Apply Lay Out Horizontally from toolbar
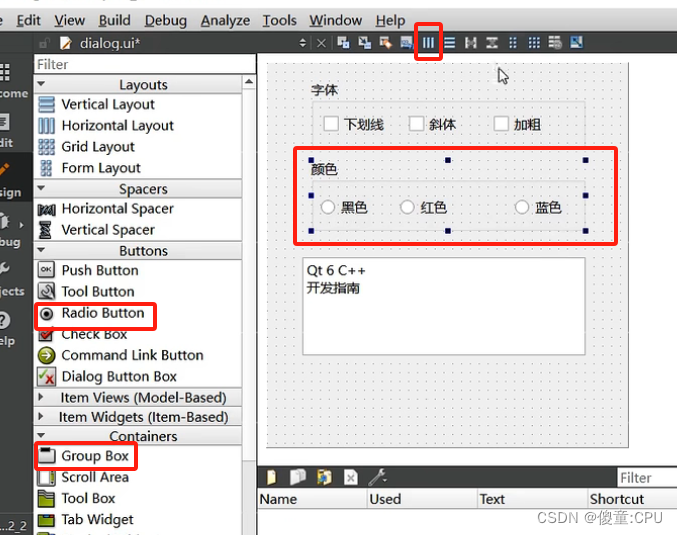The image size is (677, 535). pyautogui.click(x=428, y=43)
